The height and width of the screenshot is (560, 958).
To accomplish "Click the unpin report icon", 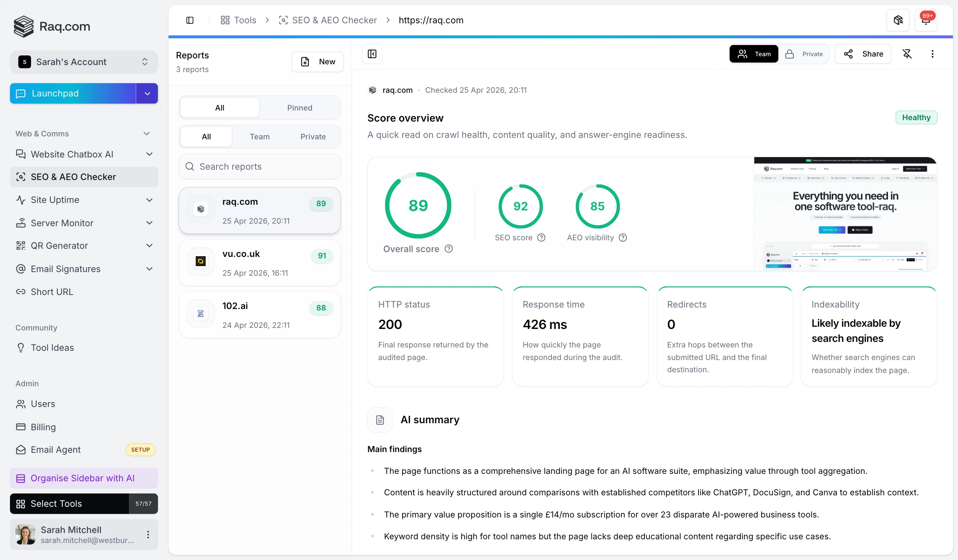I will (x=907, y=54).
